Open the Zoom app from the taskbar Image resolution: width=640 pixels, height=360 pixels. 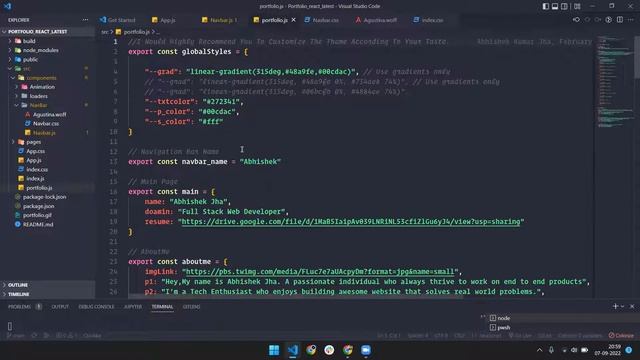pos(366,350)
